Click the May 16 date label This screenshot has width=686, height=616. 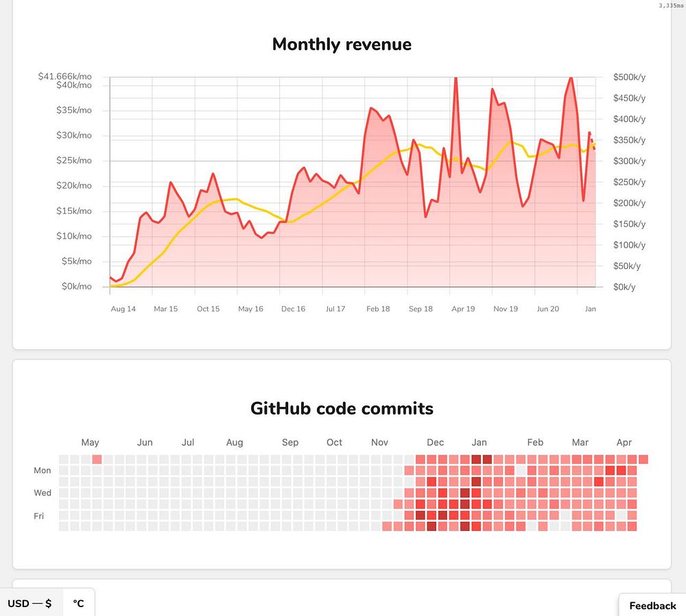click(250, 309)
